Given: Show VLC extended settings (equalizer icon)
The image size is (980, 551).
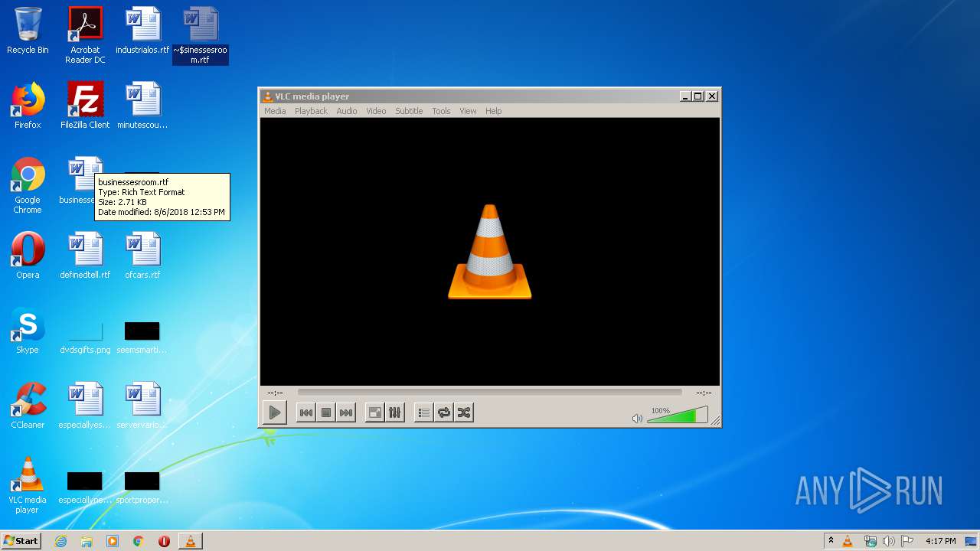Looking at the screenshot, I should point(395,412).
